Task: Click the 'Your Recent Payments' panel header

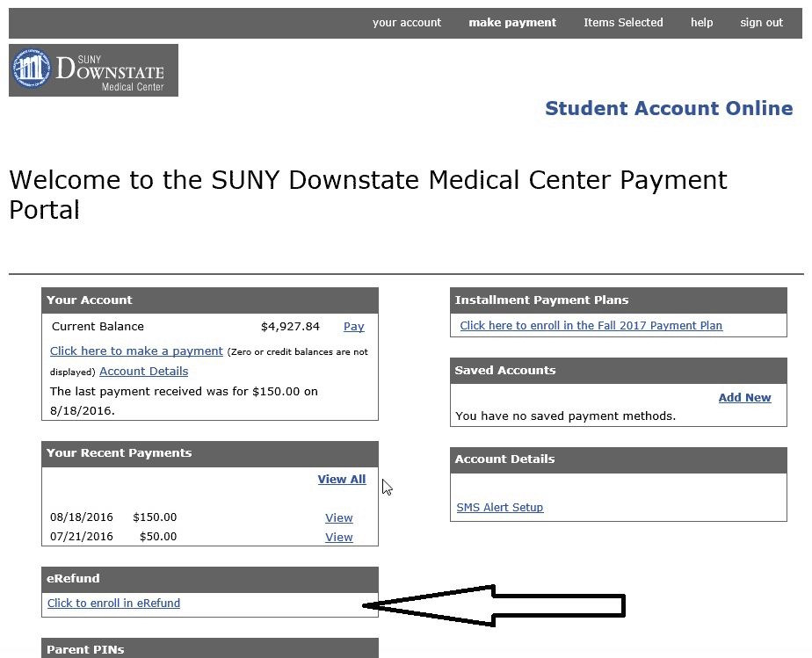Action: tap(210, 453)
